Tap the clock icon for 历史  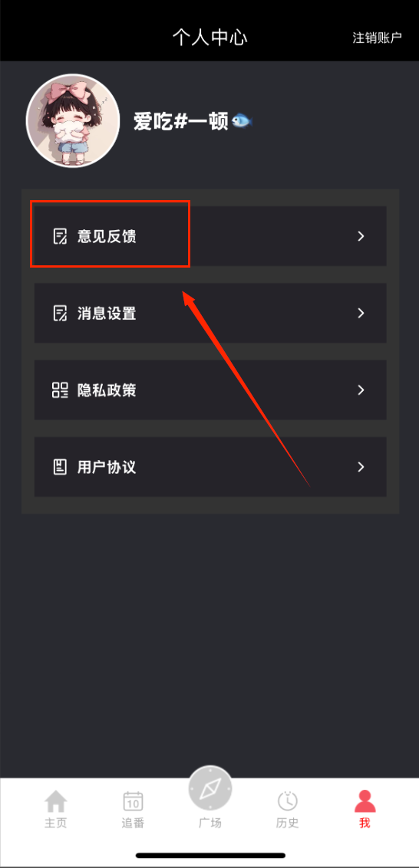tap(287, 801)
